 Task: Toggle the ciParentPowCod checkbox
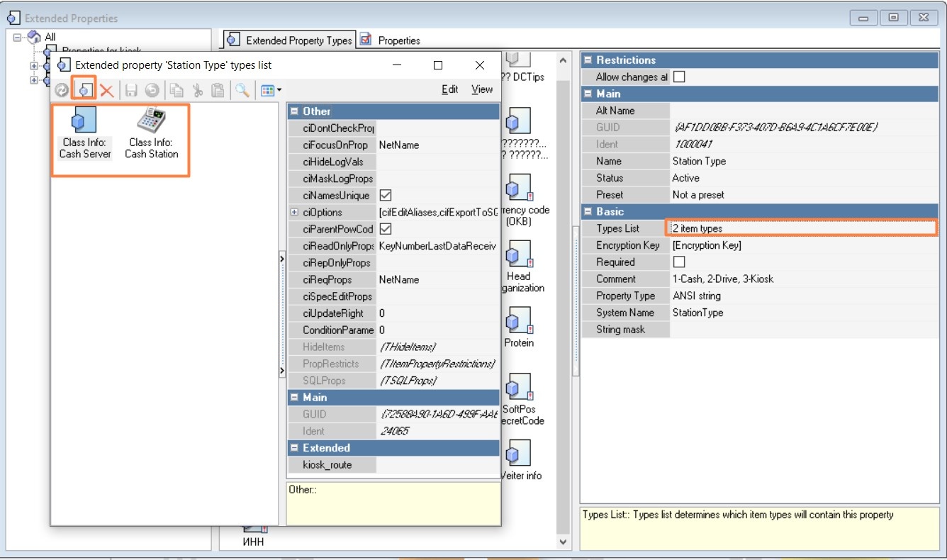(x=386, y=229)
